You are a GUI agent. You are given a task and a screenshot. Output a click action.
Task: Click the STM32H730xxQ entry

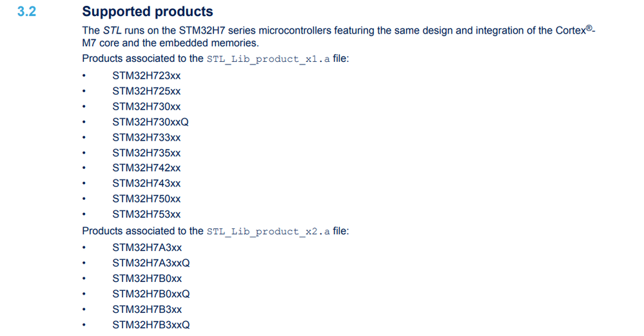(x=151, y=122)
